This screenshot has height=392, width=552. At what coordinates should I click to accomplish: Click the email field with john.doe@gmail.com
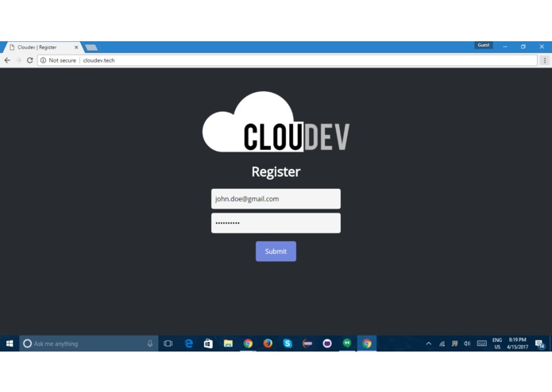coord(276,199)
